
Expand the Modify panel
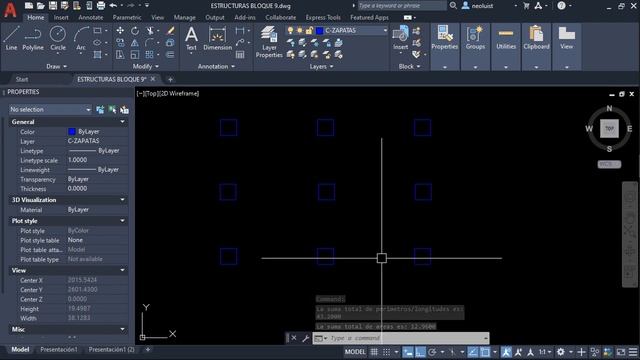coord(146,66)
